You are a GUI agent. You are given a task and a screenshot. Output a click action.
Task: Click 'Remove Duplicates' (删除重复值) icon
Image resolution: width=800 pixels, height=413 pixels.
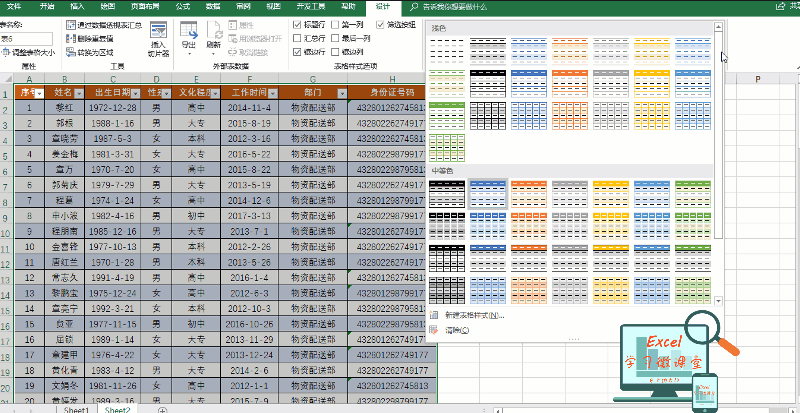point(71,38)
